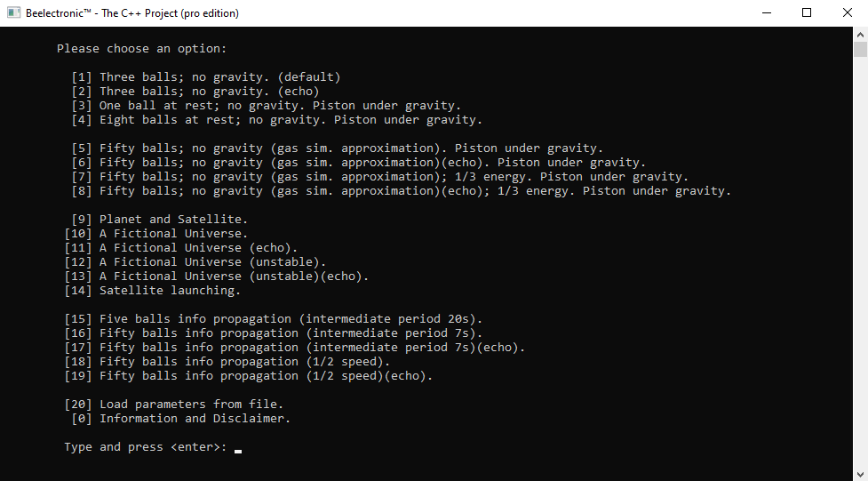The image size is (868, 481).
Task: Click option [18] Fifty balls 1/2 speed
Action: 227,362
